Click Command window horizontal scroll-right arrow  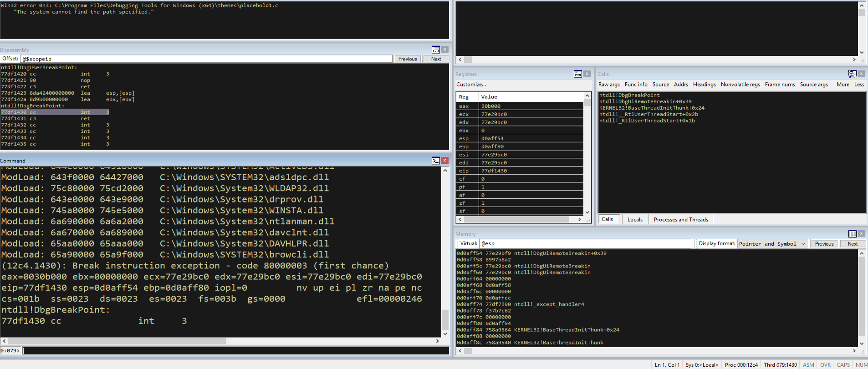[x=438, y=341]
